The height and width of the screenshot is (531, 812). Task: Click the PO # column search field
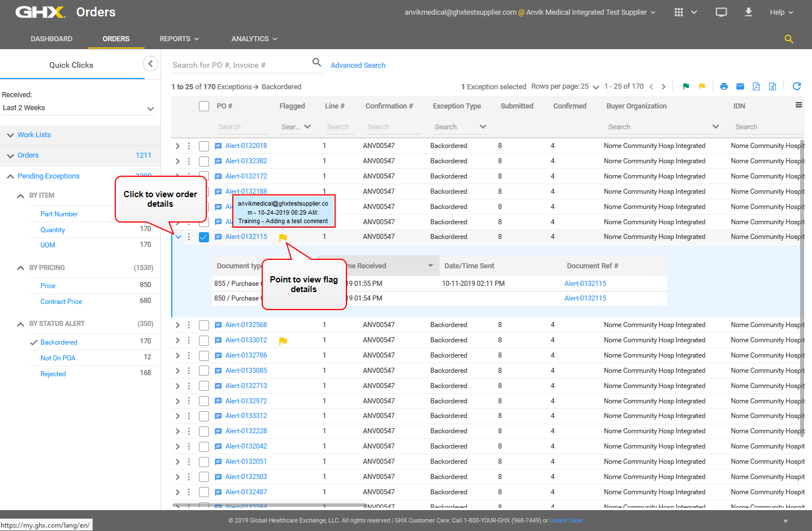(242, 127)
